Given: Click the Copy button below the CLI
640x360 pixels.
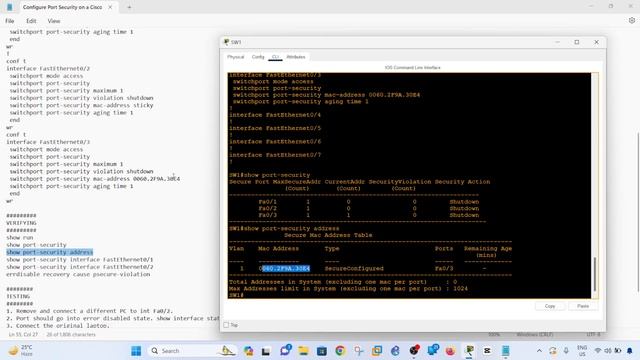Looking at the screenshot, I should [x=550, y=306].
